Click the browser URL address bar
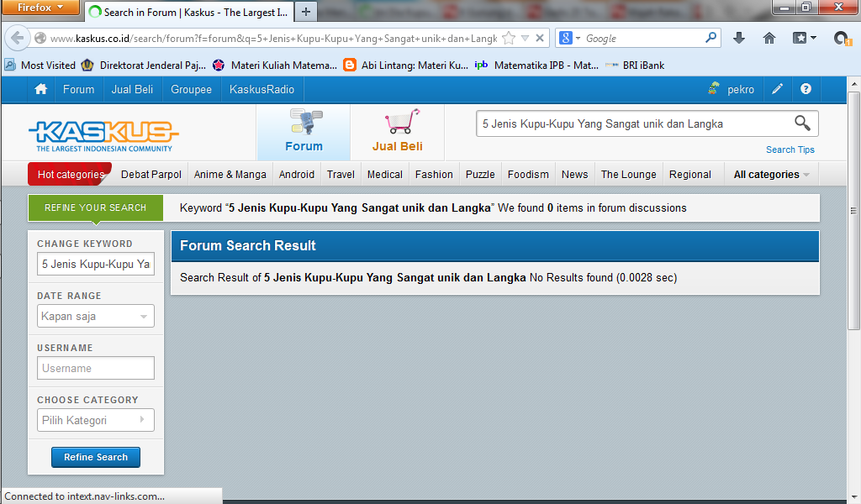861x504 pixels. point(273,38)
